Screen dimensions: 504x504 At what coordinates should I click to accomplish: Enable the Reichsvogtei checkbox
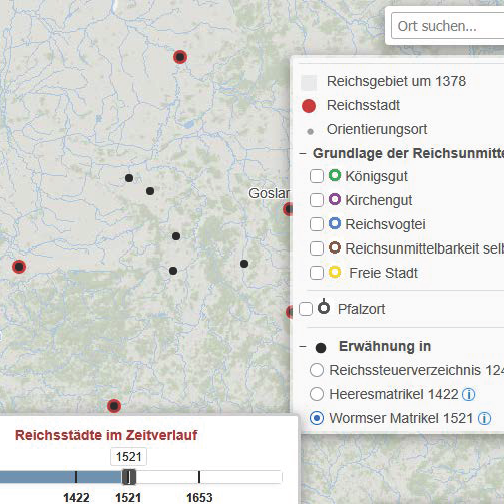[x=317, y=224]
